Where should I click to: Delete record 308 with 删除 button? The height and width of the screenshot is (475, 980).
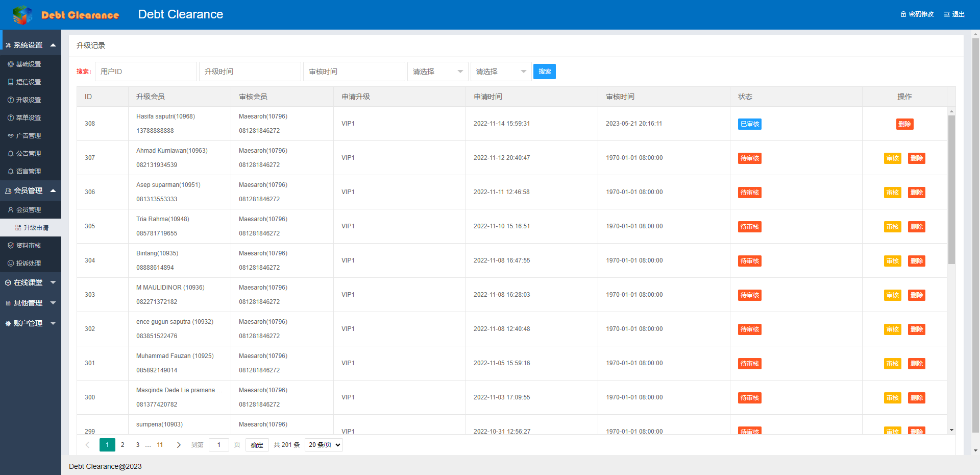click(x=904, y=124)
